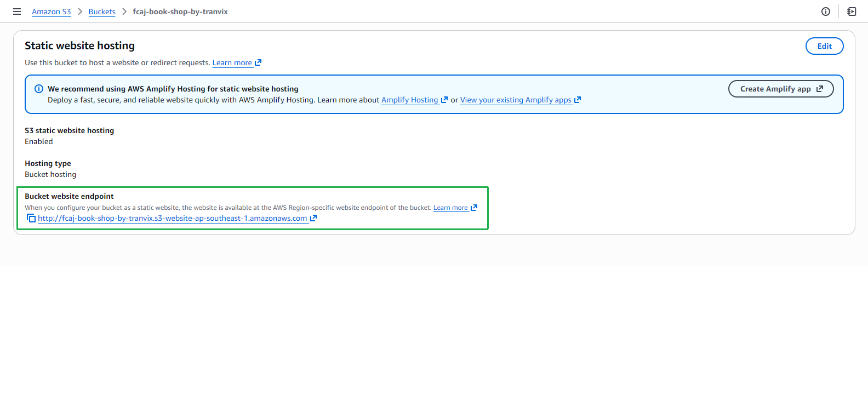Viewport: 868px width, 395px height.
Task: Open View your existing Amplify apps link
Action: point(516,100)
